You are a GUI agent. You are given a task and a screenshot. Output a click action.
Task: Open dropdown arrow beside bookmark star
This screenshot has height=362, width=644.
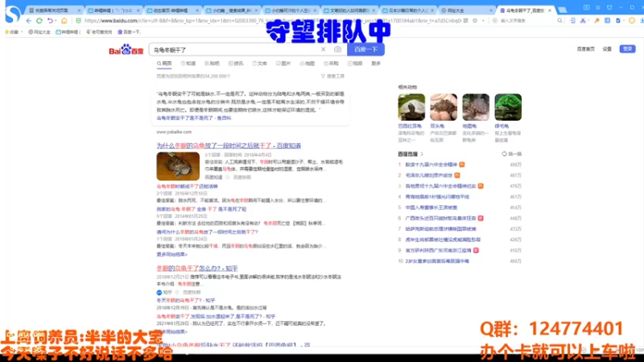tap(483, 21)
